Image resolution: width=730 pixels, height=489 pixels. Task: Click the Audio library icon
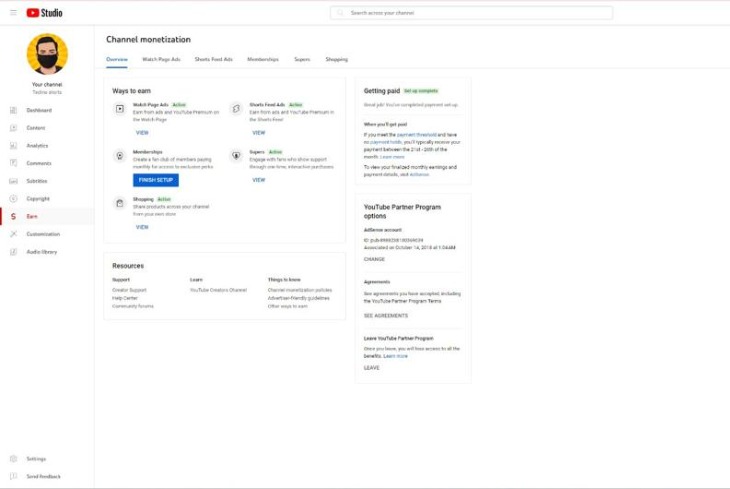pyautogui.click(x=14, y=251)
